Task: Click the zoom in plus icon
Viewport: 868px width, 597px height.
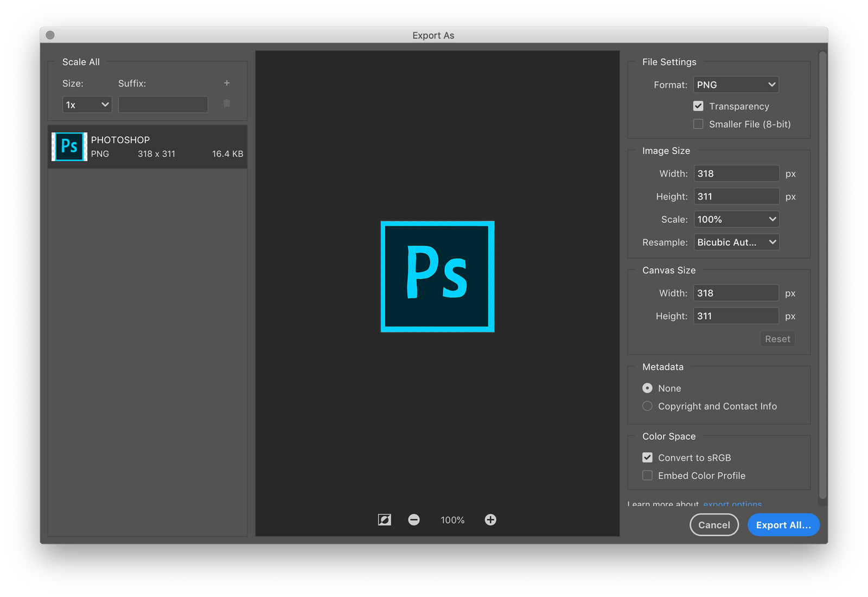Action: pos(490,520)
